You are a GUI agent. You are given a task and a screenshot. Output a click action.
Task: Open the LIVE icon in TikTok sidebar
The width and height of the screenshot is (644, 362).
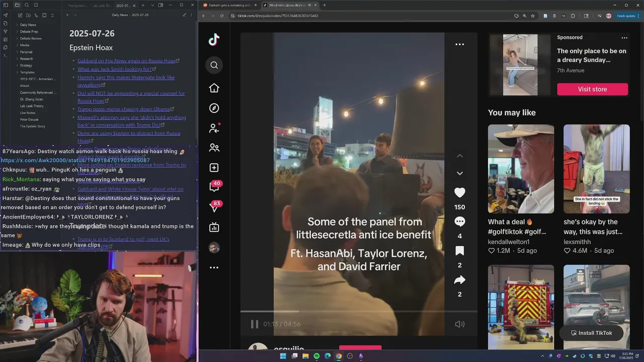point(214,228)
